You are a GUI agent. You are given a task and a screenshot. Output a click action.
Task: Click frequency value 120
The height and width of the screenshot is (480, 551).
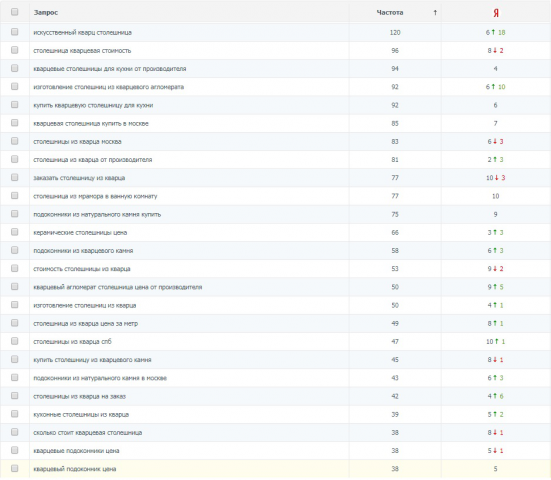tap(395, 32)
